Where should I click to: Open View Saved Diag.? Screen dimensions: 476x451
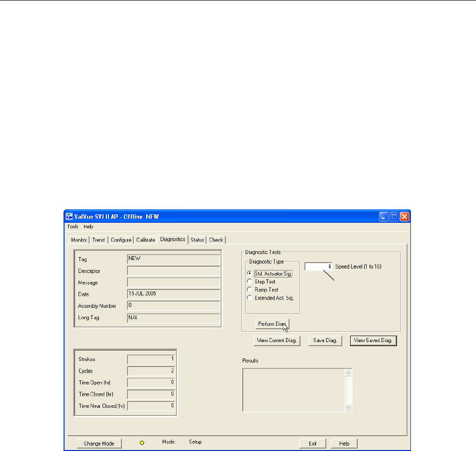coord(374,341)
